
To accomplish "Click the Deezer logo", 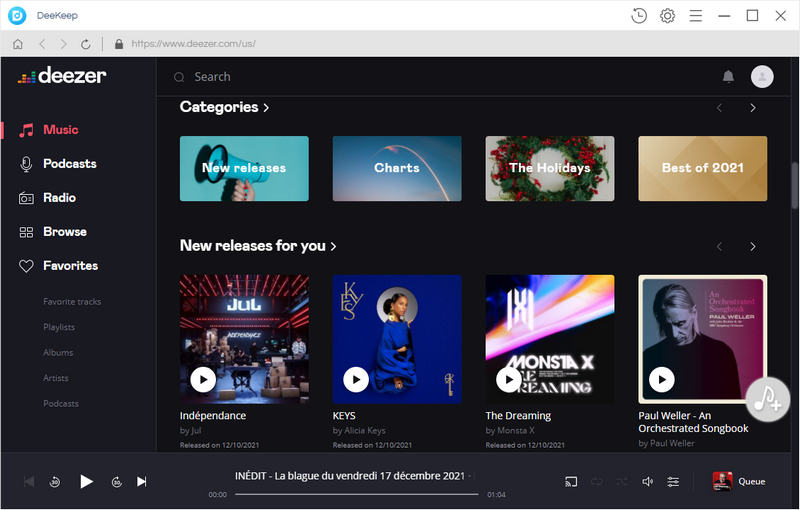I will click(62, 76).
